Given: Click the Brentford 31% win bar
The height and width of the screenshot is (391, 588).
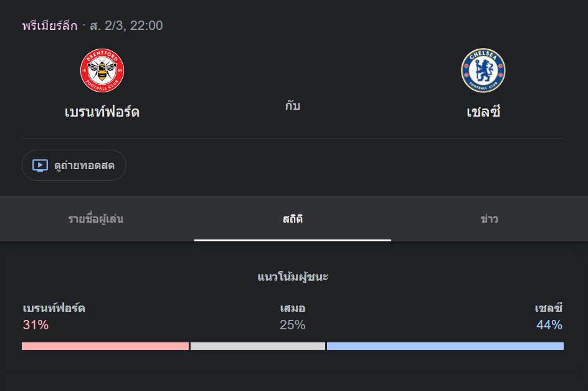Looking at the screenshot, I should point(104,345).
